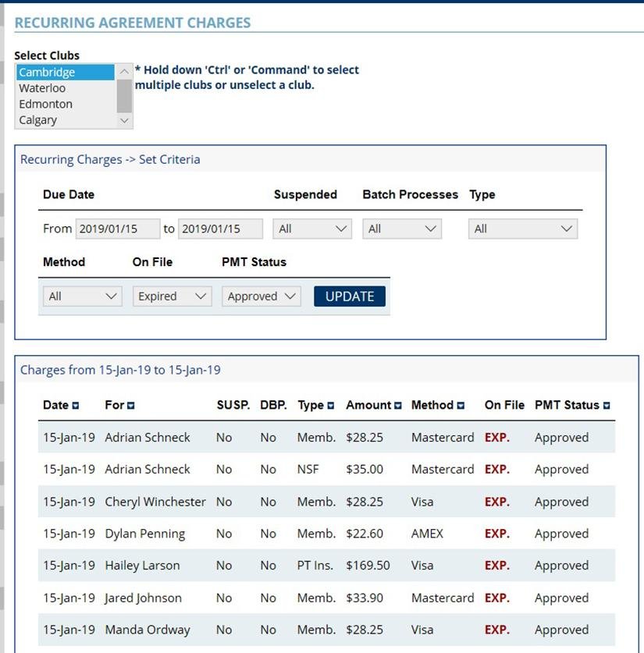Expand the Batch Processes dropdown
The height and width of the screenshot is (653, 644).
click(x=401, y=229)
